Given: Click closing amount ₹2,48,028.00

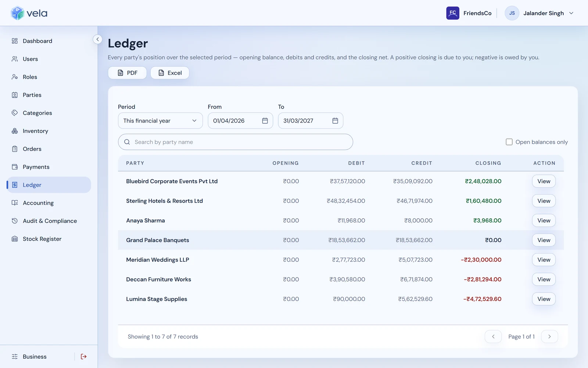Looking at the screenshot, I should tap(483, 181).
